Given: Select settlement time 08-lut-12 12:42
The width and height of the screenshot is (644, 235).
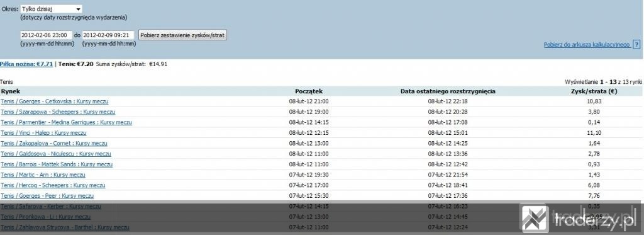Looking at the screenshot, I should (x=448, y=164).
